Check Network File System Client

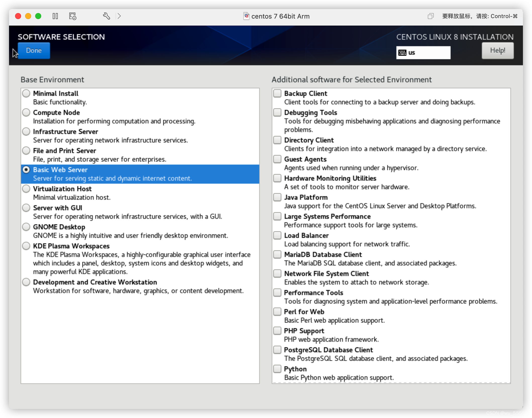(x=277, y=273)
